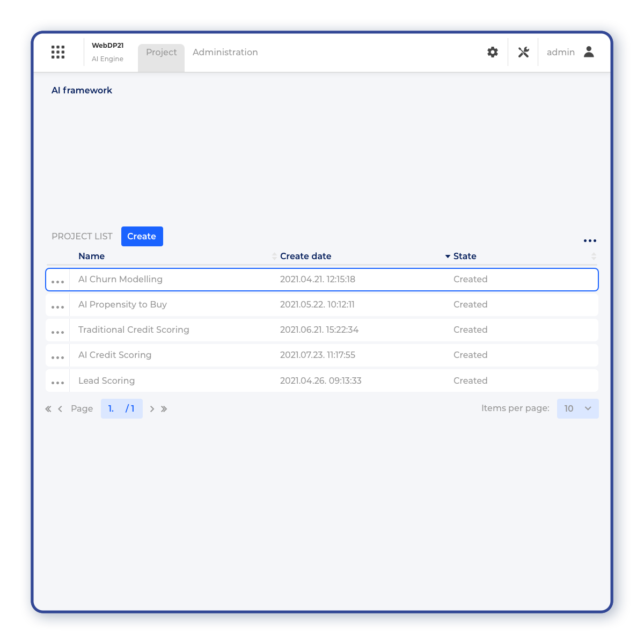Viewport: 644px width, 644px height.
Task: Jump to the first page of projects
Action: tap(48, 409)
